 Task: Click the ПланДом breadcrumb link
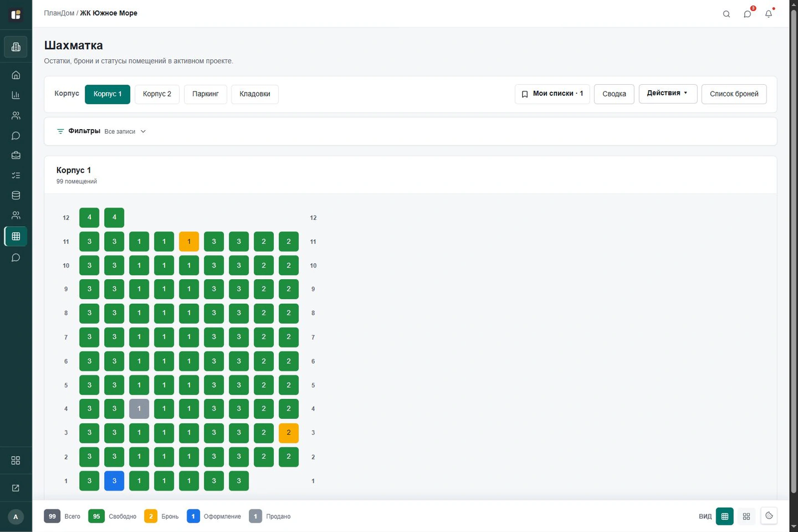click(x=59, y=13)
